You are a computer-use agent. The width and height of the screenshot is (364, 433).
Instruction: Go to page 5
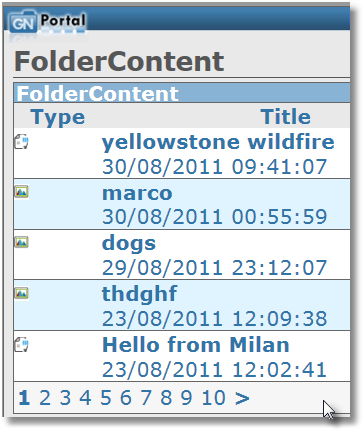pos(106,398)
